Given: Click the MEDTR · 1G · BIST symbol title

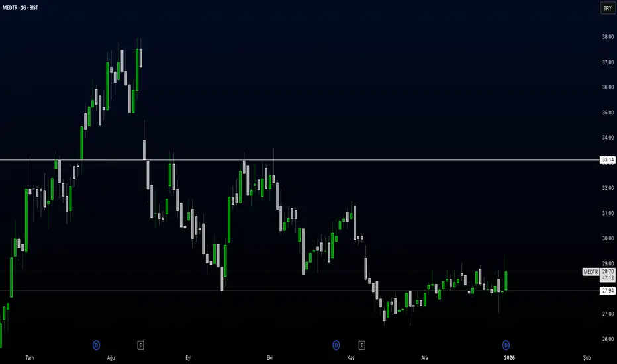Looking at the screenshot, I should click(20, 7).
